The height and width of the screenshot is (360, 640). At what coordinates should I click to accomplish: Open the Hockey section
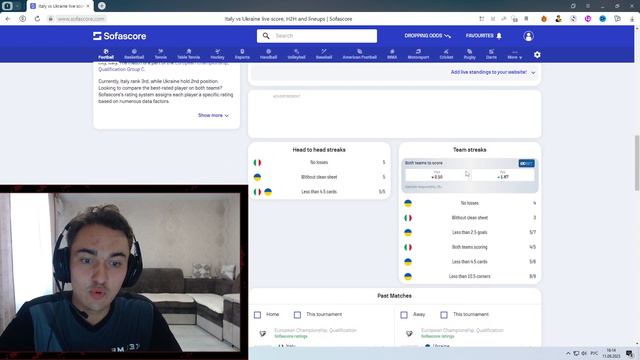click(x=218, y=54)
